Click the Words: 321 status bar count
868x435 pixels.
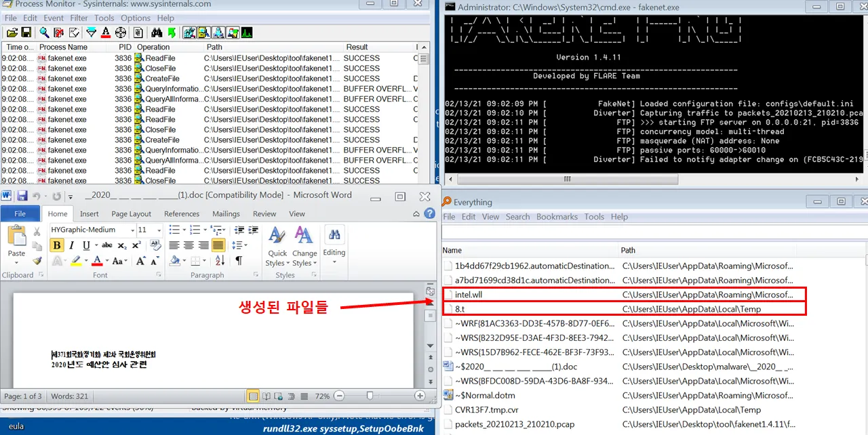tap(68, 396)
